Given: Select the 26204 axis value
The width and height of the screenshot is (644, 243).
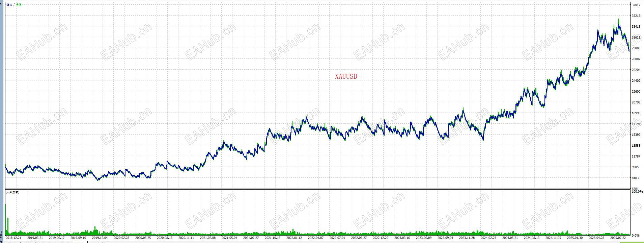Looking at the screenshot, I should coord(636,70).
